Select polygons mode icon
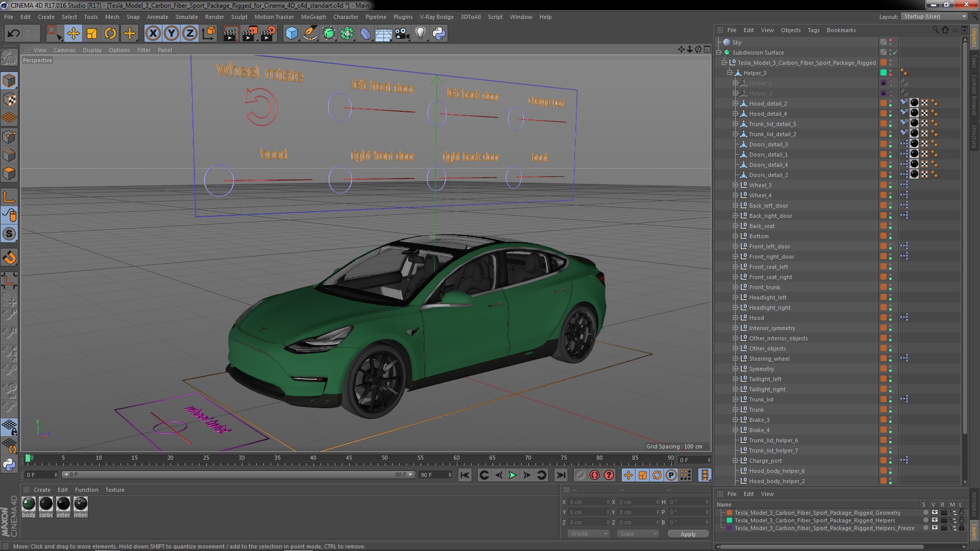 click(9, 174)
